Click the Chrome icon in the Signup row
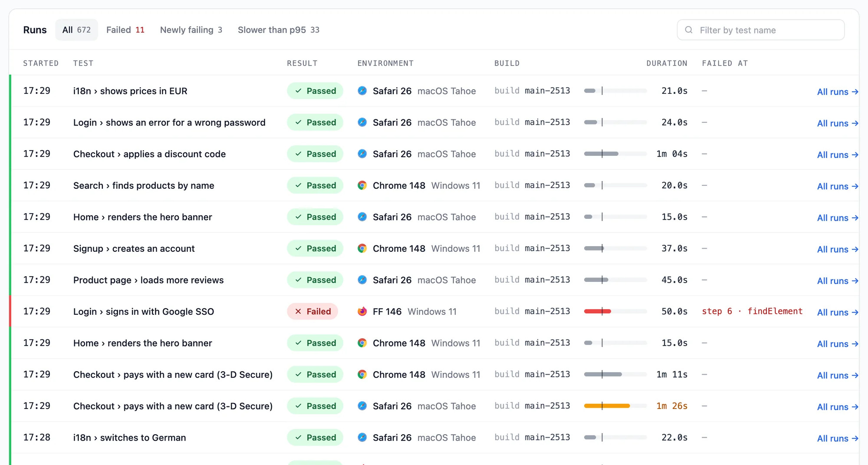The height and width of the screenshot is (465, 868). pyautogui.click(x=362, y=248)
